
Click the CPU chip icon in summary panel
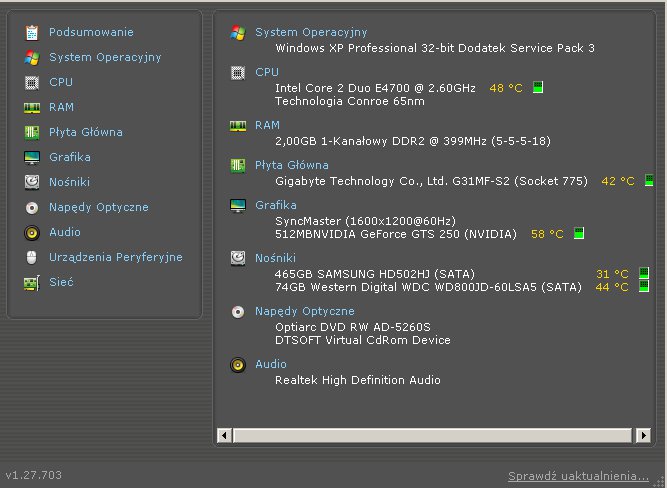238,73
